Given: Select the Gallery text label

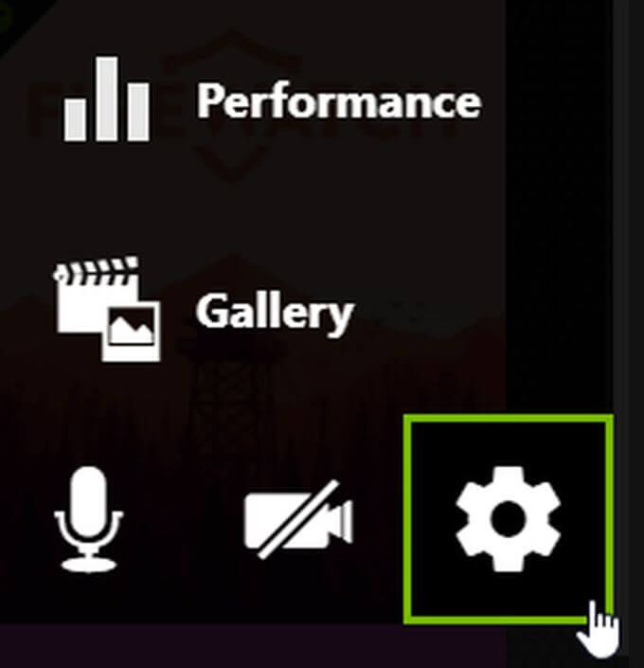Looking at the screenshot, I should [275, 313].
